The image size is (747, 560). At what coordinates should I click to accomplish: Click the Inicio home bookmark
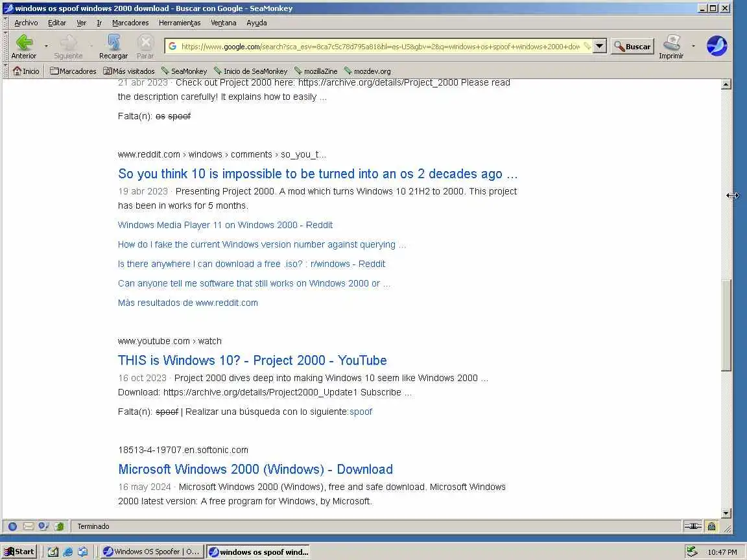point(26,71)
